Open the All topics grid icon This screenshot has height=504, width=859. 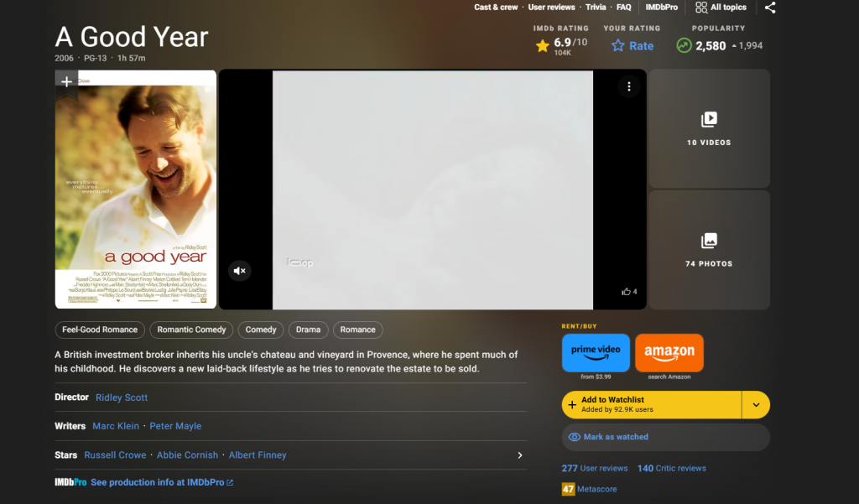click(x=700, y=7)
